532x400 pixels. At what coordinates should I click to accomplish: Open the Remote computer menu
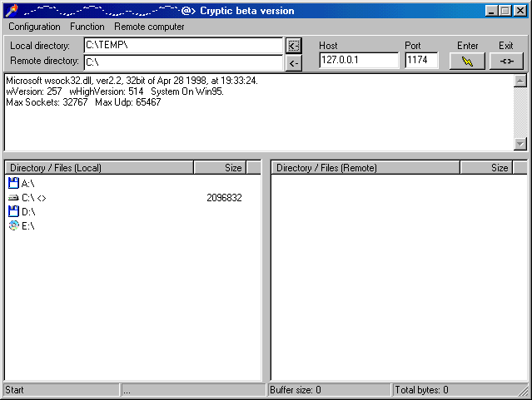coord(149,27)
